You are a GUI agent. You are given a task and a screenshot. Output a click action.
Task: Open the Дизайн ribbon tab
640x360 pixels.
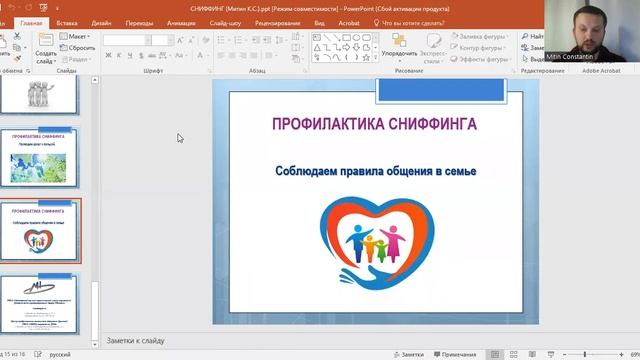pos(101,23)
